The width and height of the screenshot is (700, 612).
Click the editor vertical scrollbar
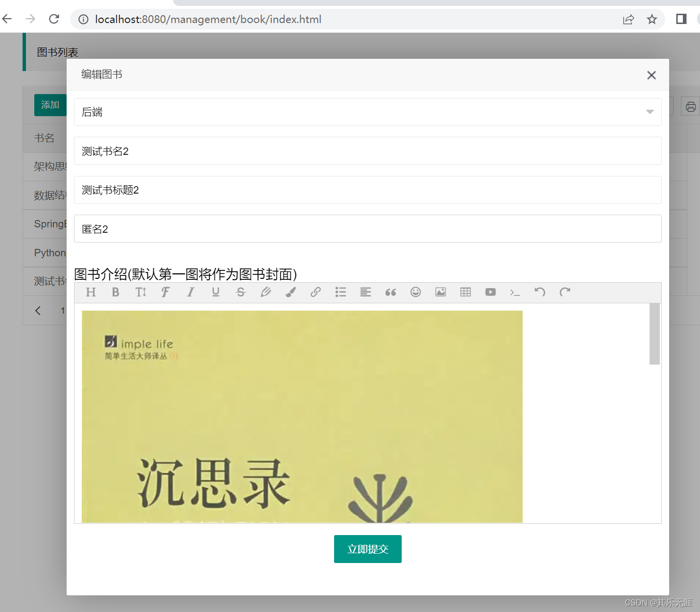[x=654, y=334]
